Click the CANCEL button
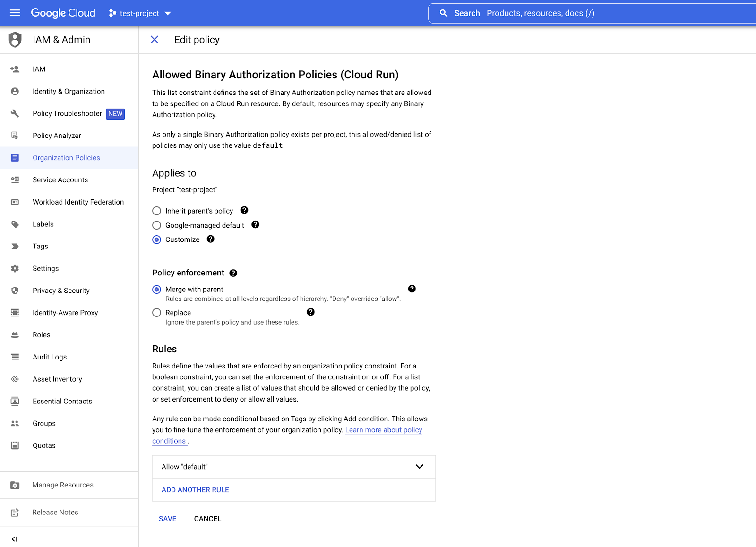The image size is (756, 547). click(207, 519)
